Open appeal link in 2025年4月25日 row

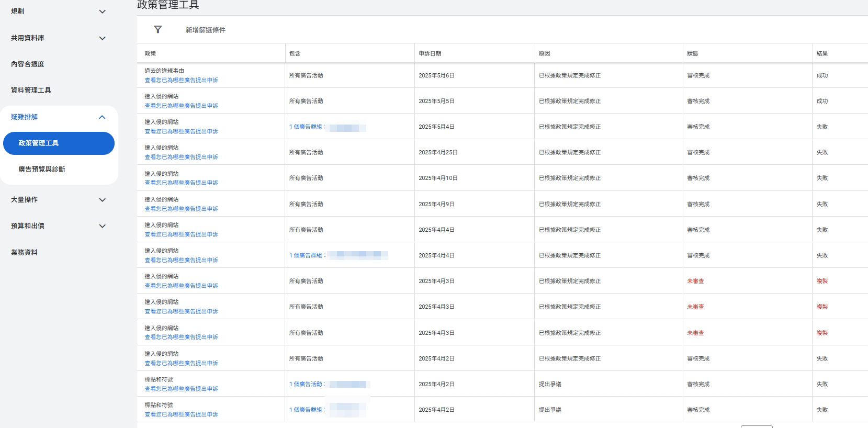coord(181,157)
